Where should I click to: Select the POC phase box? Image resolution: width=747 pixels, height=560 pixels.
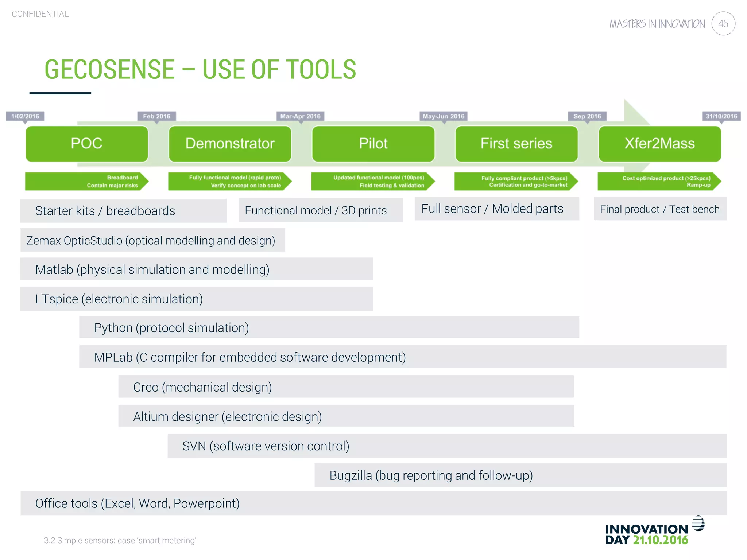pos(87,144)
